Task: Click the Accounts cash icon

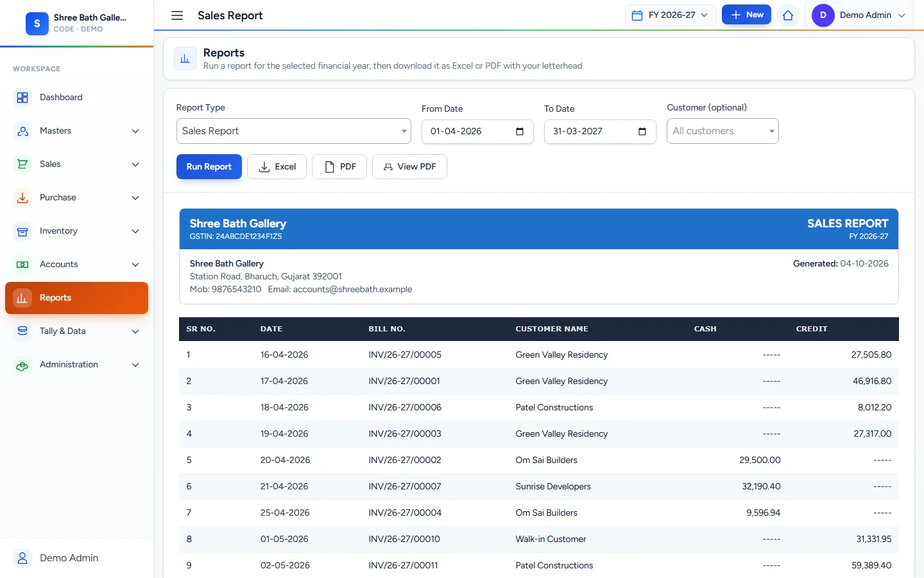Action: point(22,265)
